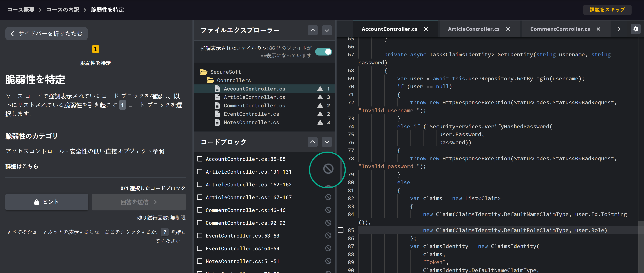Viewport: 644px width, 273px height.
Task: Show more tabs with the right chevron
Action: (x=619, y=29)
